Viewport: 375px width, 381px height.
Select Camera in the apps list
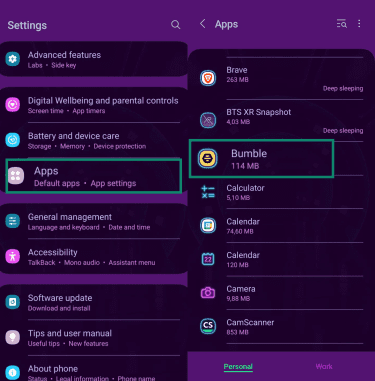click(281, 293)
